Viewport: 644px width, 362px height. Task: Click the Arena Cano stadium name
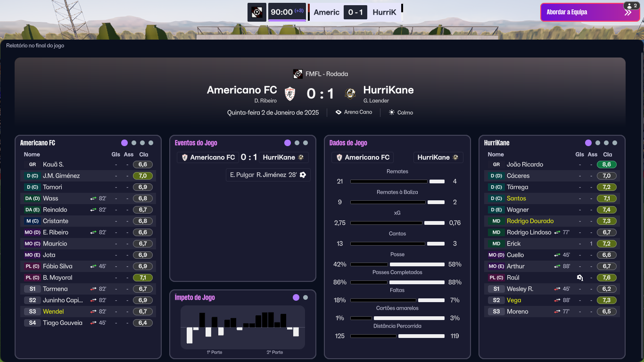pos(358,112)
